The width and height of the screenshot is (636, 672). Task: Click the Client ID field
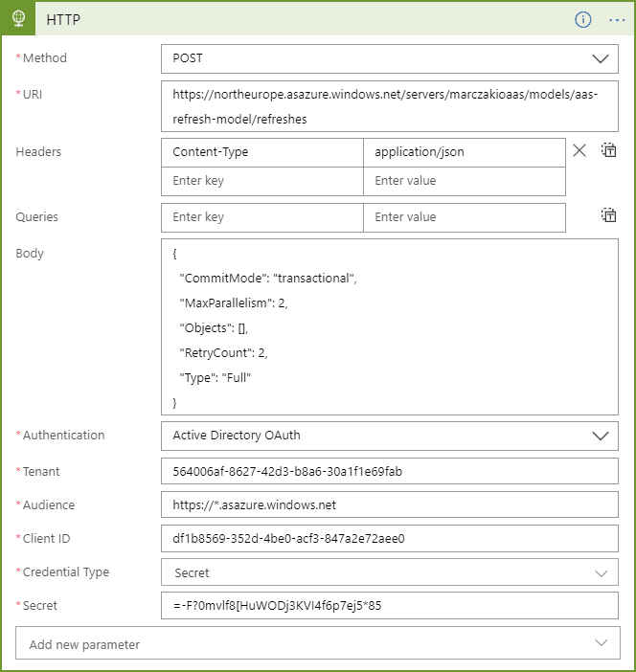tap(390, 538)
